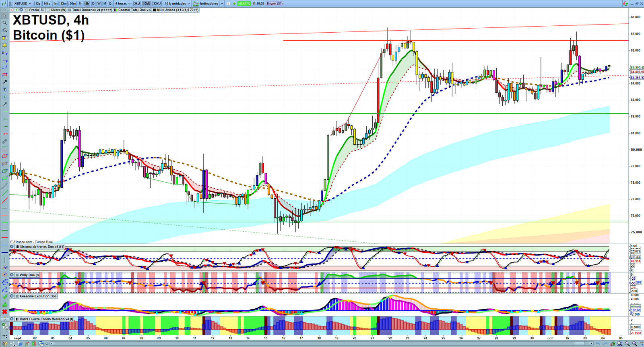Select the ruler measuring tool
This screenshot has height=347, width=644.
pyautogui.click(x=4, y=141)
